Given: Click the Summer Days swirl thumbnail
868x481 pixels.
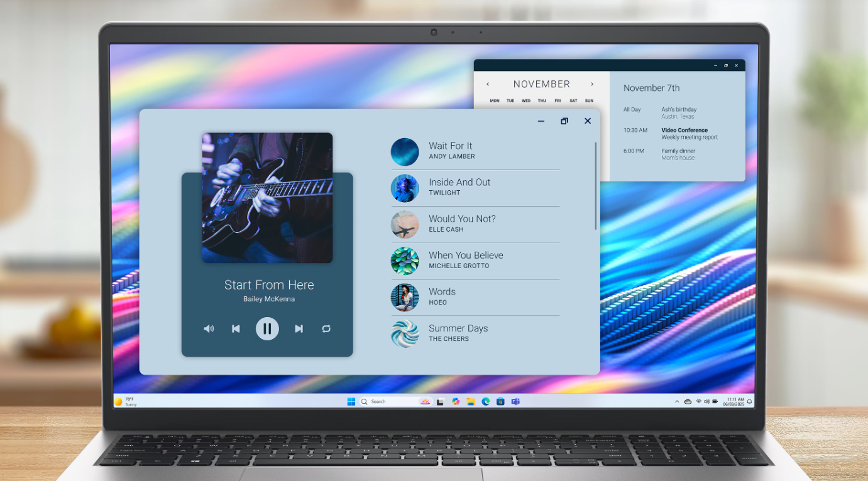Looking at the screenshot, I should [405, 333].
